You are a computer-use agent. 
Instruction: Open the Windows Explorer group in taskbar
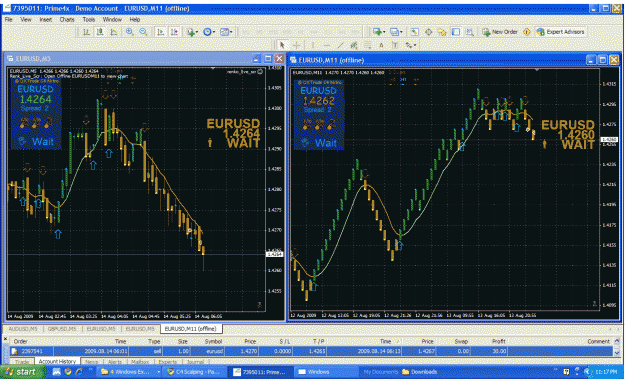point(130,372)
